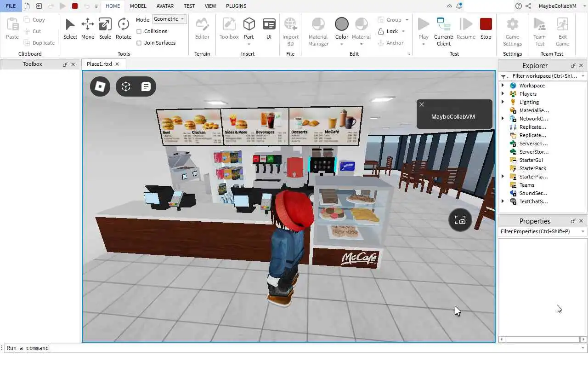Screen dimensions: 588x368
Task: Open the notifications bell
Action: (459, 6)
